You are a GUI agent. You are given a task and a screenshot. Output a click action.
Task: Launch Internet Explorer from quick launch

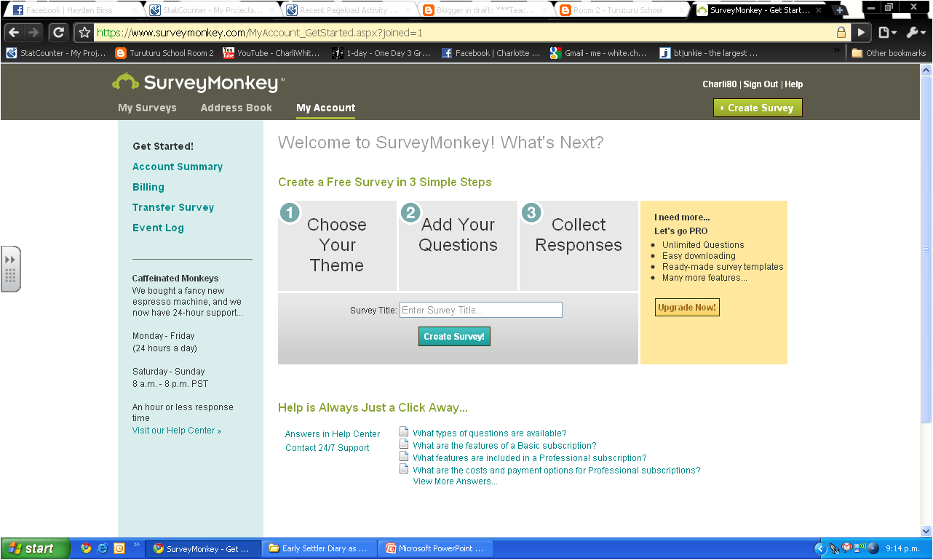pos(103,548)
